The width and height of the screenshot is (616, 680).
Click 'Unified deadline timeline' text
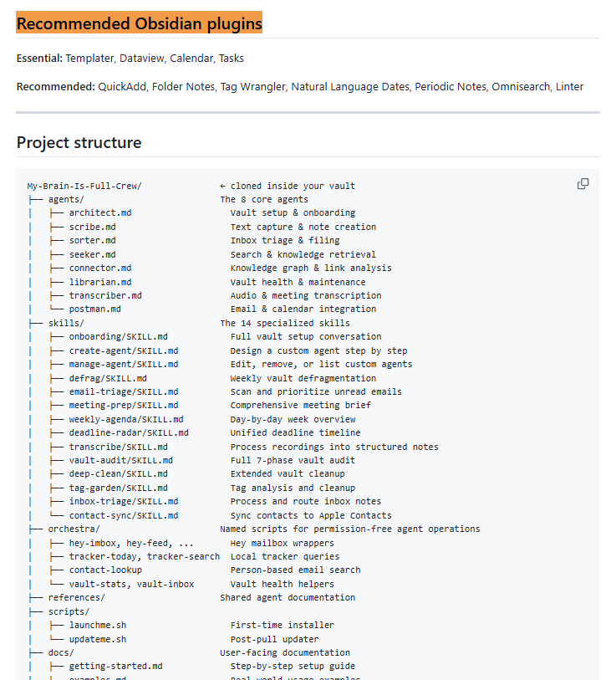[x=295, y=432]
